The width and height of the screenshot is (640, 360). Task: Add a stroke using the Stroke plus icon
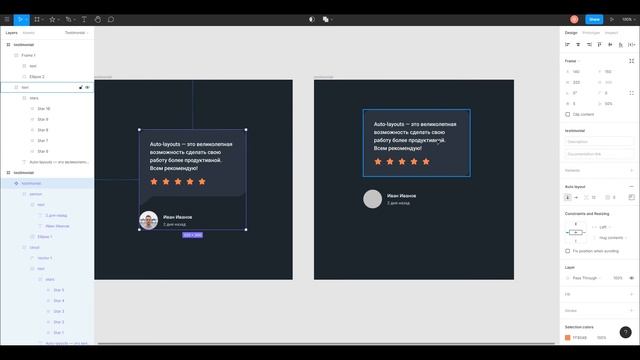631,311
